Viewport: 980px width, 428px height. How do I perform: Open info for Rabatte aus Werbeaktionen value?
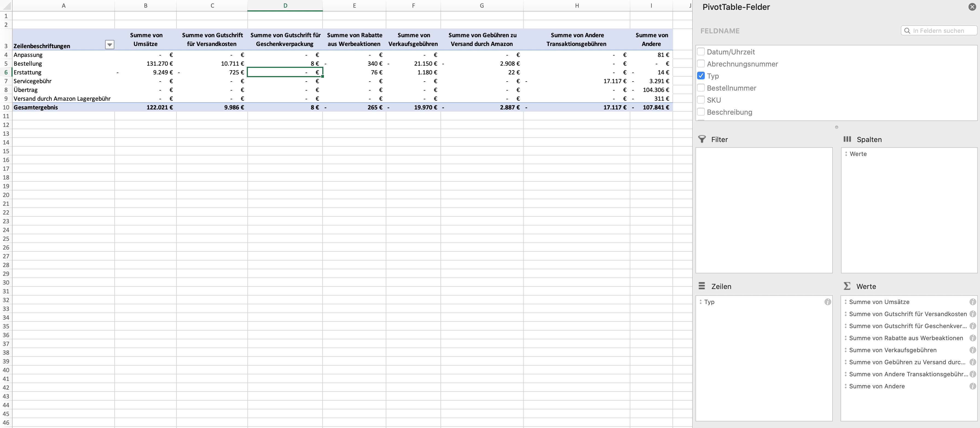pos(973,338)
